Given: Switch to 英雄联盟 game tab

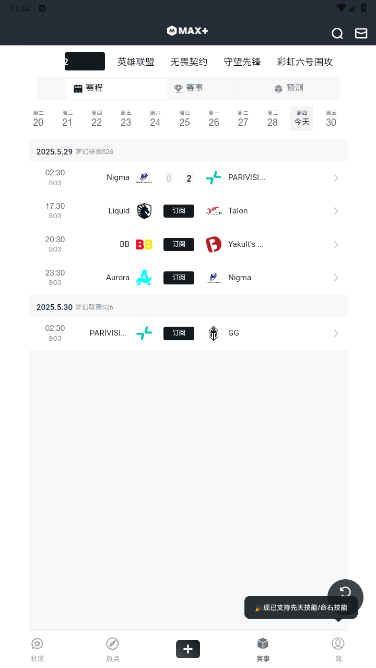Looking at the screenshot, I should pos(136,62).
